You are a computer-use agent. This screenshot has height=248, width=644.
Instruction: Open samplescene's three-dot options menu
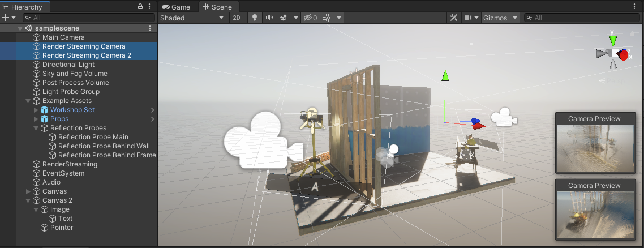click(x=150, y=28)
